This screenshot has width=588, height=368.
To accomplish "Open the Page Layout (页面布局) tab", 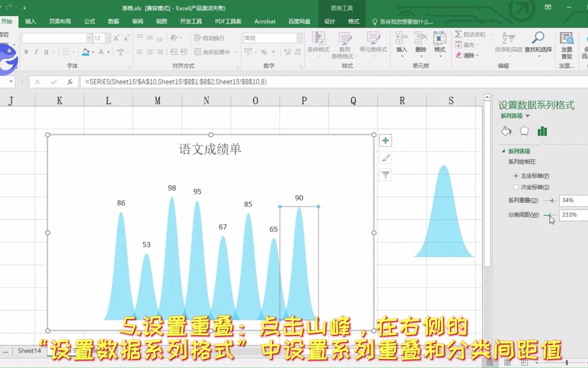I will point(60,21).
